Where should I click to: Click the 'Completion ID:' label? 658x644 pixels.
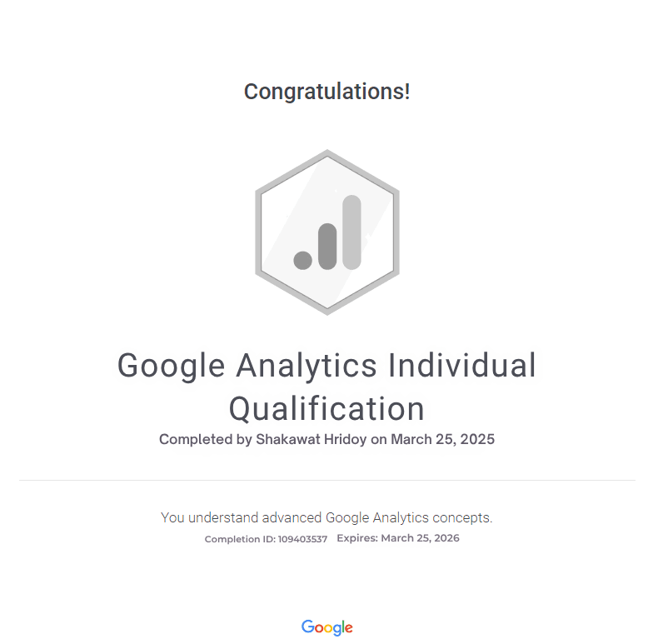tap(240, 539)
